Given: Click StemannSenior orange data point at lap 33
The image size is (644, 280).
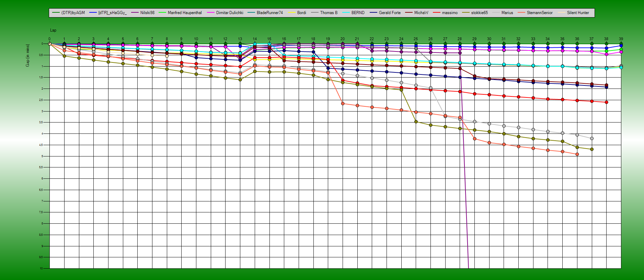Looking at the screenshot, I should click(533, 148).
